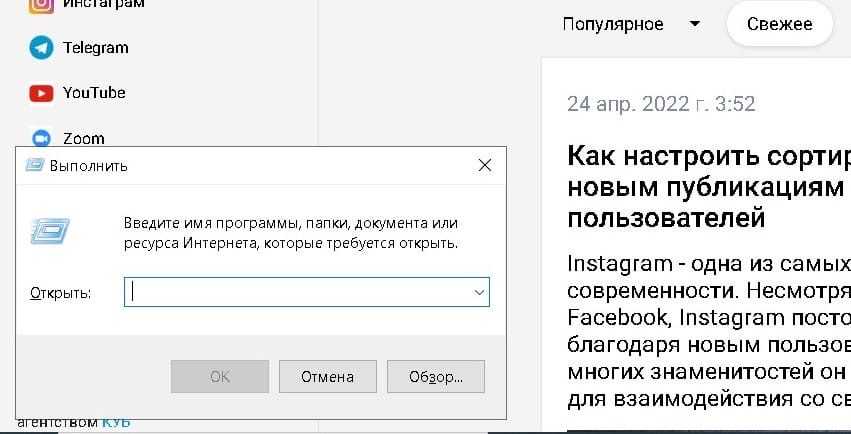Open the YouTube sidebar link
The height and width of the screenshot is (434, 851).
tap(94, 93)
